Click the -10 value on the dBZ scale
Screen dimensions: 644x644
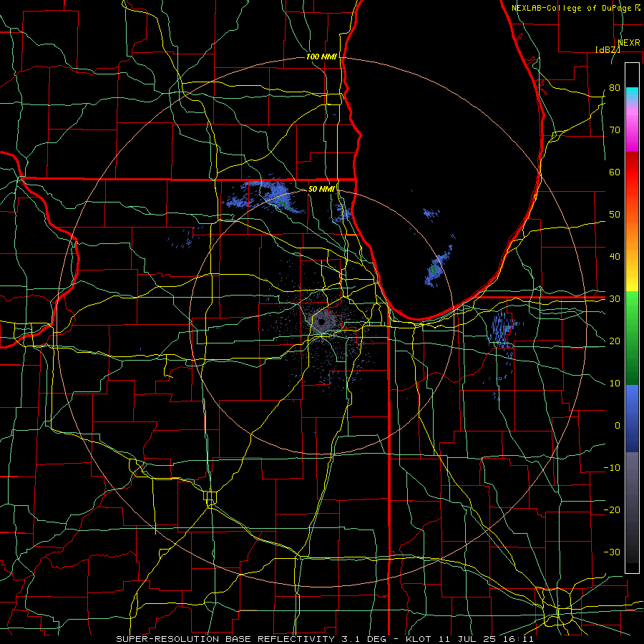coord(612,468)
